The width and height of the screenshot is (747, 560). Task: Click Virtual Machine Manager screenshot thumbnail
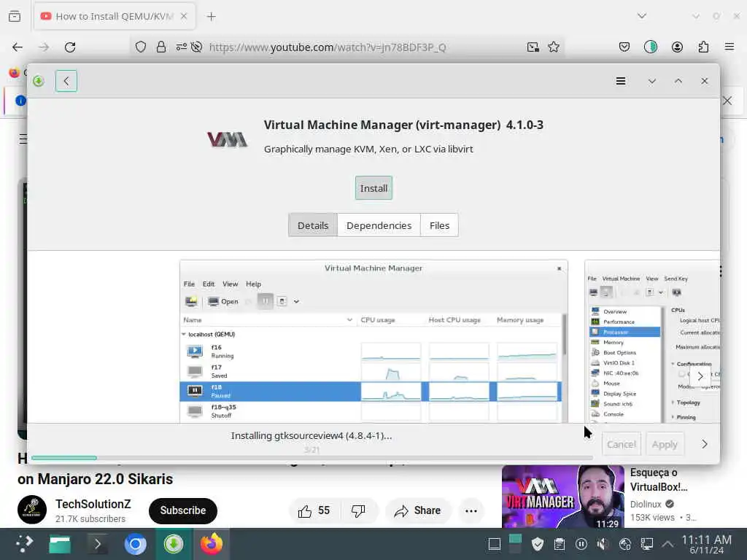coord(373,341)
